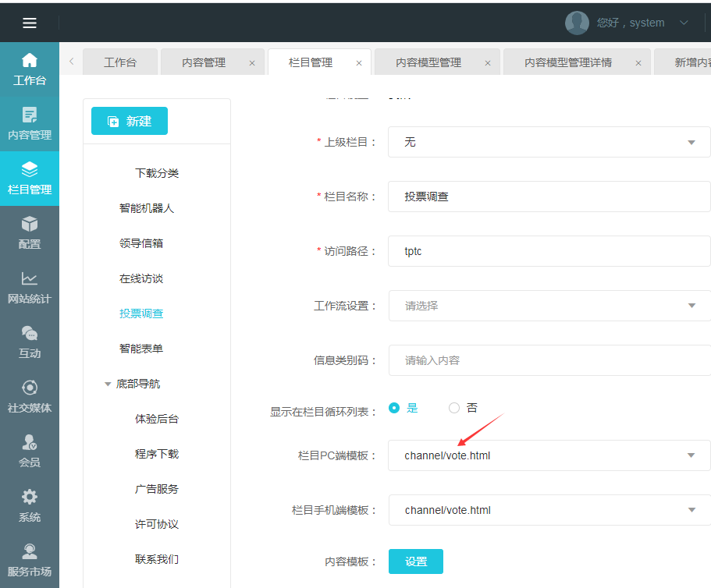711x588 pixels.
Task: Select 在线访谈 in the tree
Action: pos(141,278)
